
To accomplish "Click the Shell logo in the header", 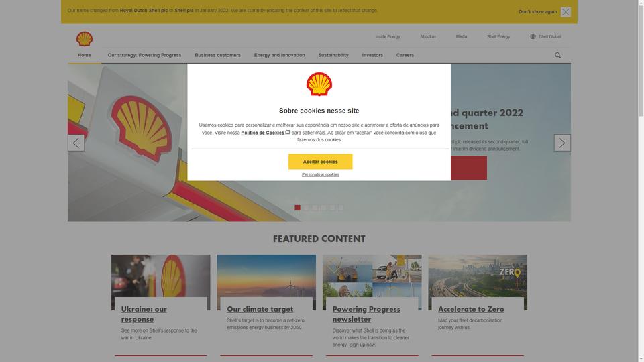I will coord(85,39).
